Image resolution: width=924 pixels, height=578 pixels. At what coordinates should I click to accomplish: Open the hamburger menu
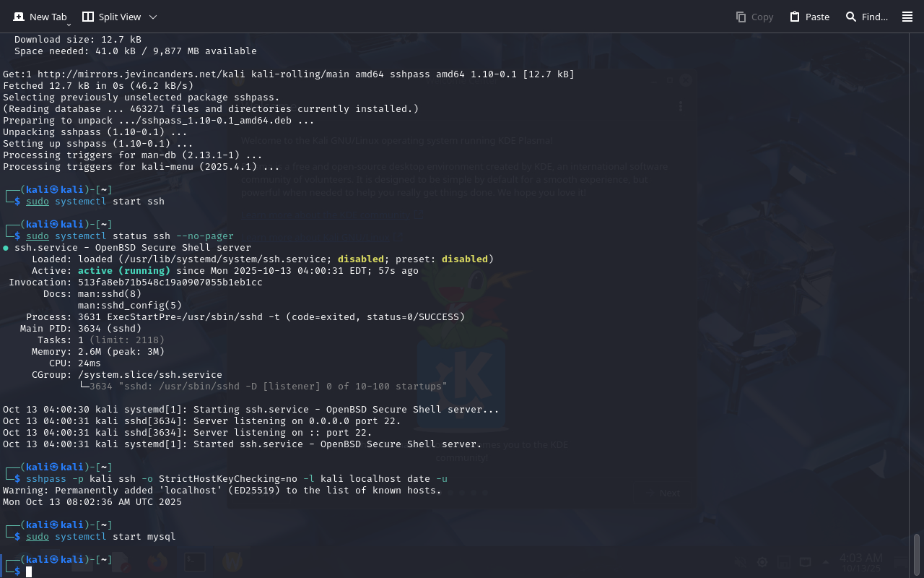tap(907, 17)
